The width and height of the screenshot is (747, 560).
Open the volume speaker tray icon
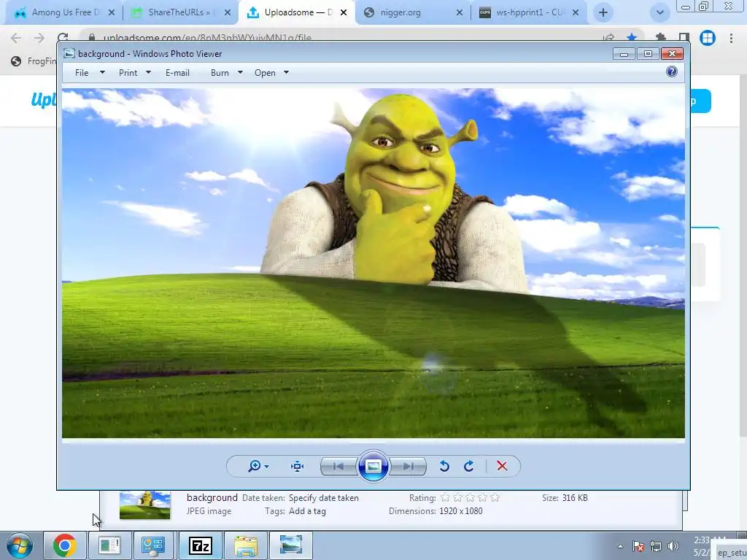[673, 546]
